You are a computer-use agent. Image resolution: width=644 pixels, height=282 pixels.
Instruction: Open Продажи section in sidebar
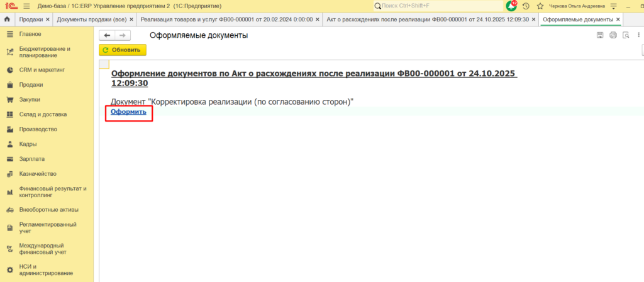pyautogui.click(x=47, y=85)
